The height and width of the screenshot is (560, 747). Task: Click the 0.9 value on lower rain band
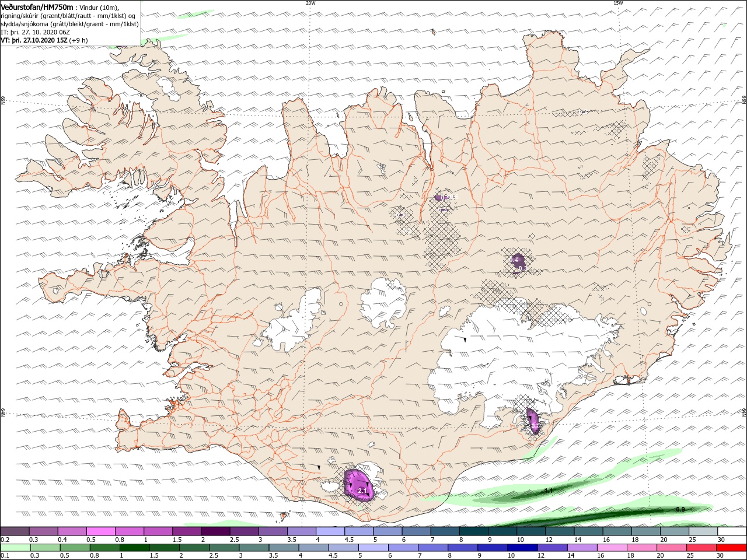point(680,509)
